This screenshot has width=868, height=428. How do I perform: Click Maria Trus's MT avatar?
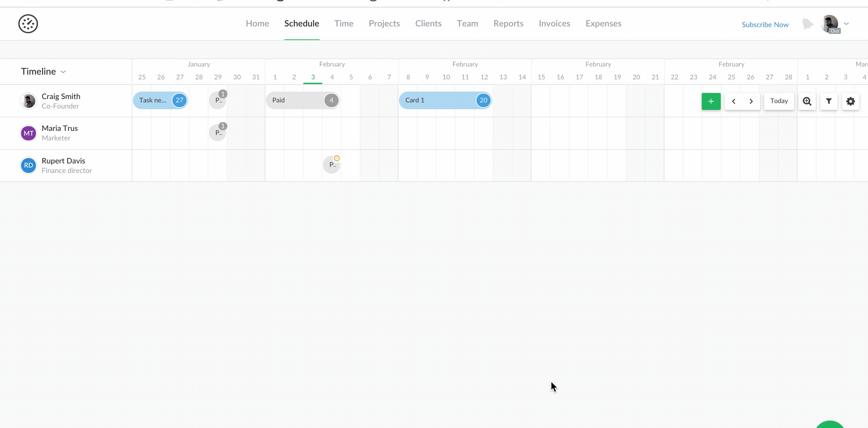click(29, 133)
